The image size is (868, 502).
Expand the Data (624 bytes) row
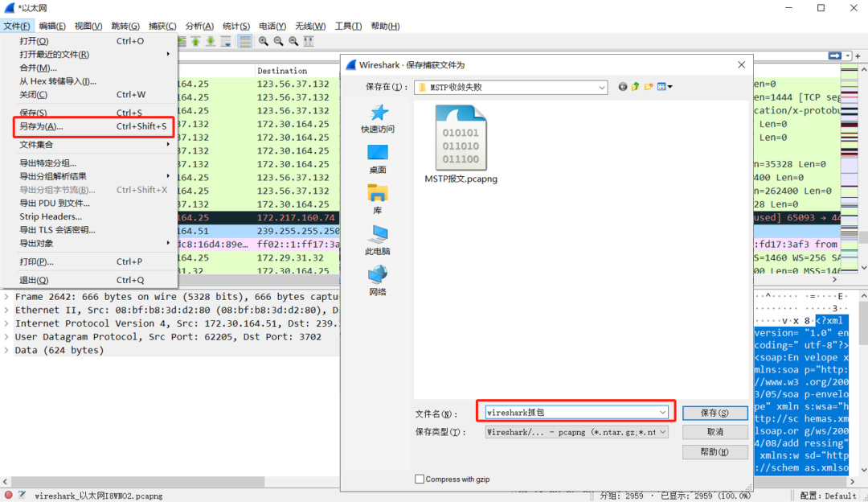tap(6, 350)
